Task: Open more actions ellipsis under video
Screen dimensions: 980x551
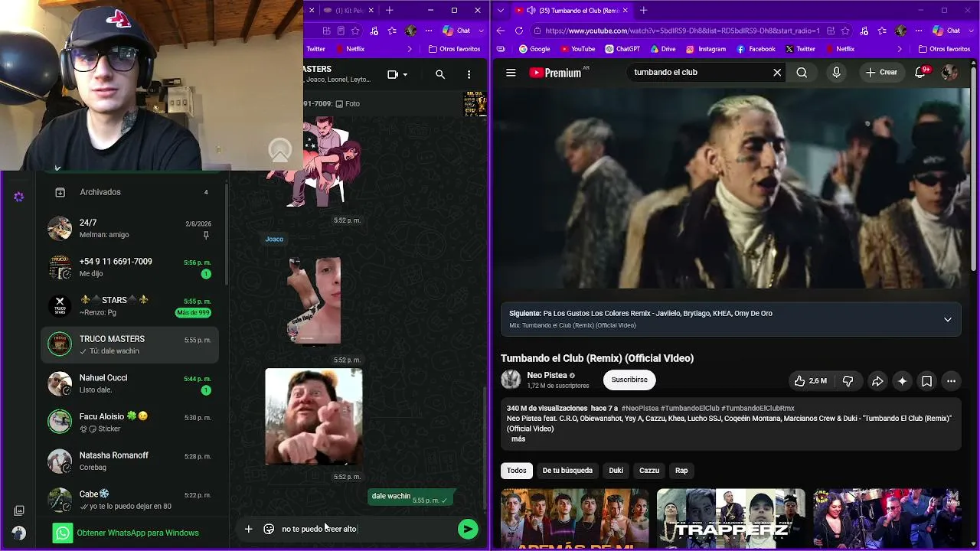Action: [x=951, y=380]
